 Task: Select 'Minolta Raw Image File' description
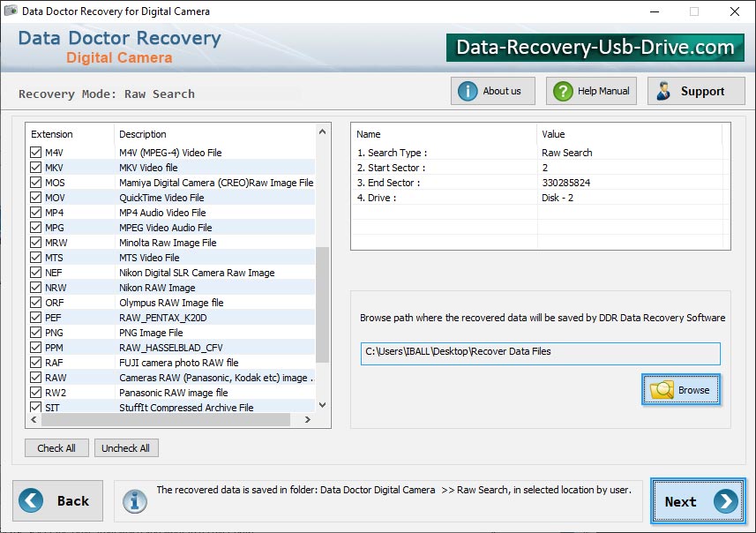pos(168,242)
